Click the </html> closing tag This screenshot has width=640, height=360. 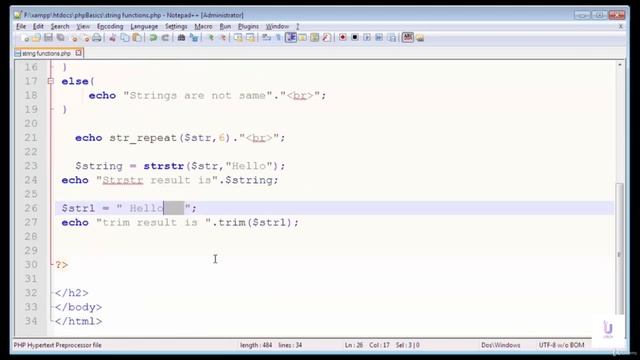tap(78, 321)
